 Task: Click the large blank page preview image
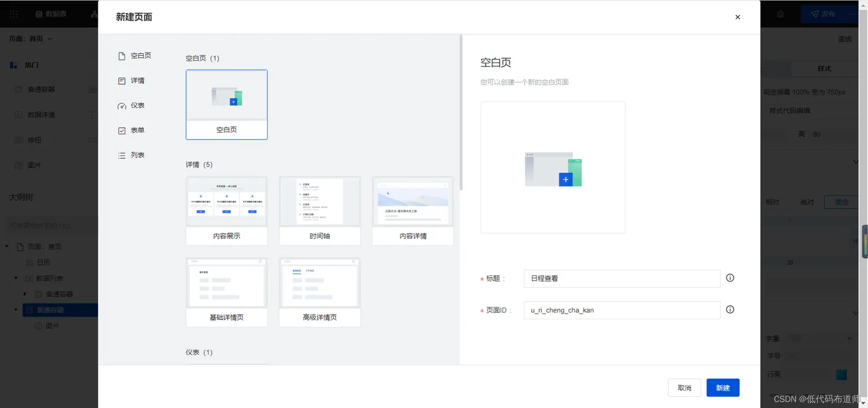point(553,167)
